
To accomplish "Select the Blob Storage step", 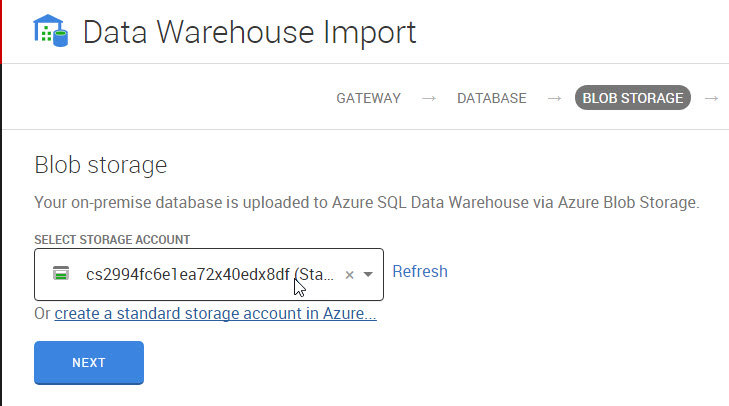I will (x=632, y=98).
